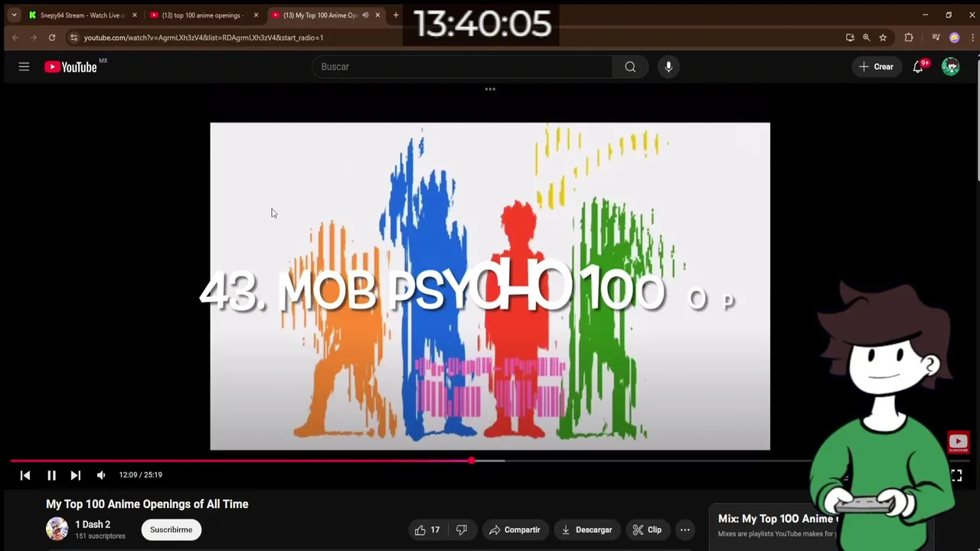Open more actions ellipsis under video
980x551 pixels.
pyautogui.click(x=685, y=530)
